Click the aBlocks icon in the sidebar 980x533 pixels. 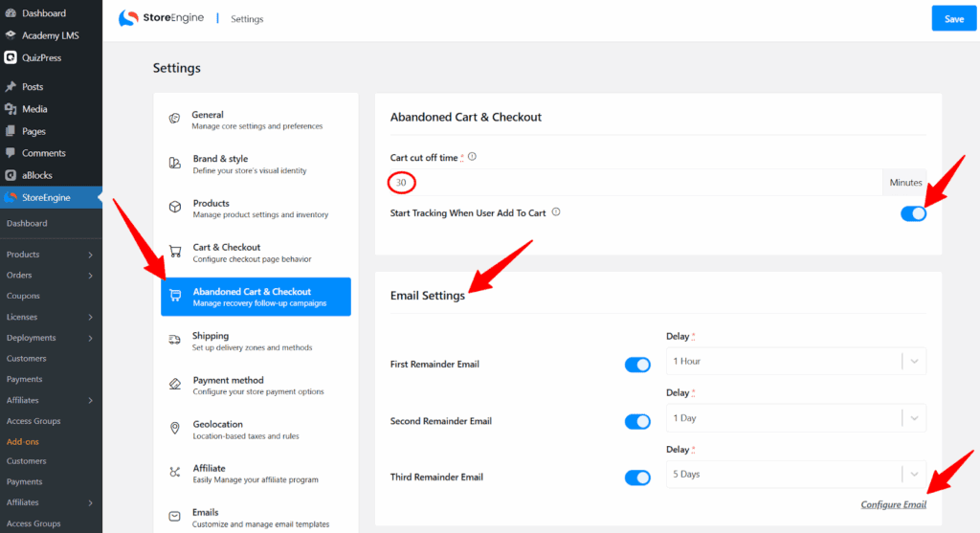[x=11, y=175]
